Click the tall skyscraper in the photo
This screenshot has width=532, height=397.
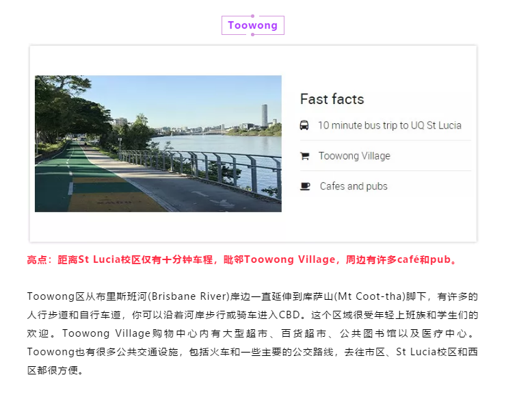click(265, 115)
